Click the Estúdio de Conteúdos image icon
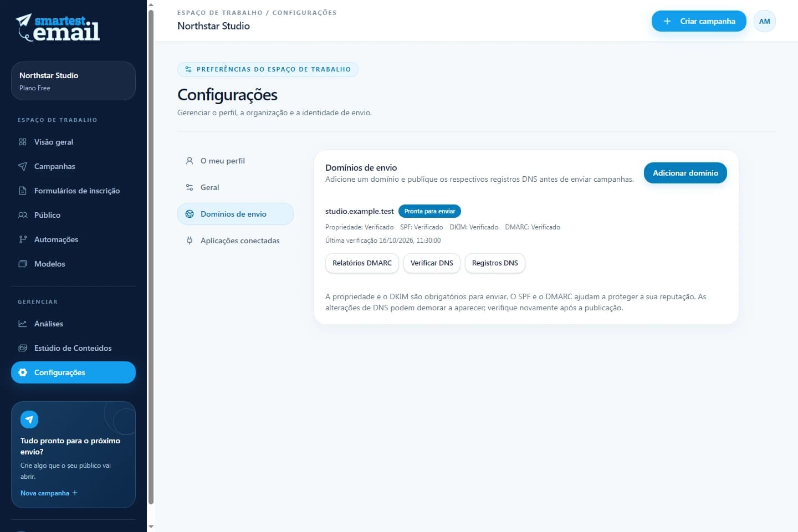Viewport: 798px width, 532px height. point(23,348)
